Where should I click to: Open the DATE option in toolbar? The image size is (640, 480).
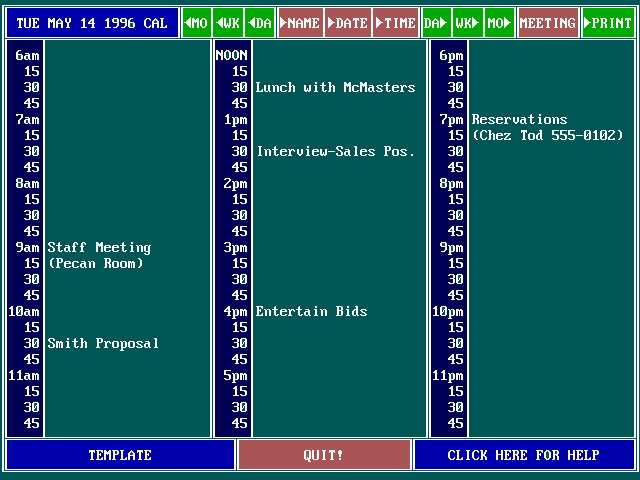[348, 23]
